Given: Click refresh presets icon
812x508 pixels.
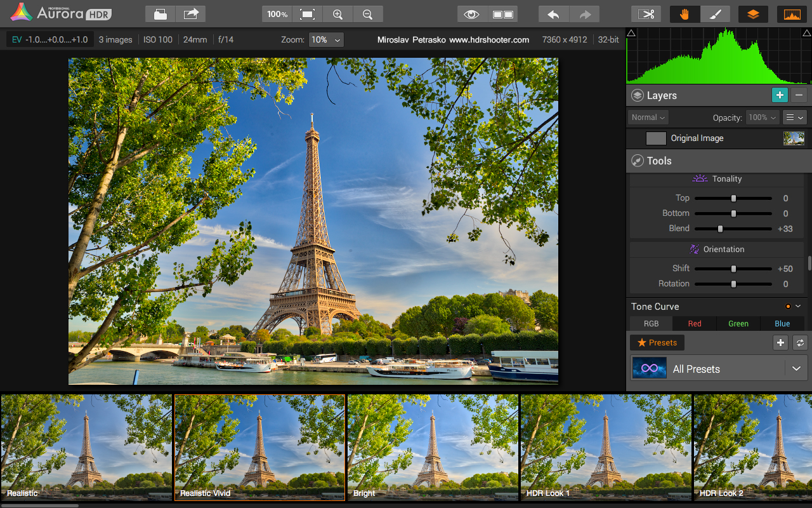Looking at the screenshot, I should (800, 343).
